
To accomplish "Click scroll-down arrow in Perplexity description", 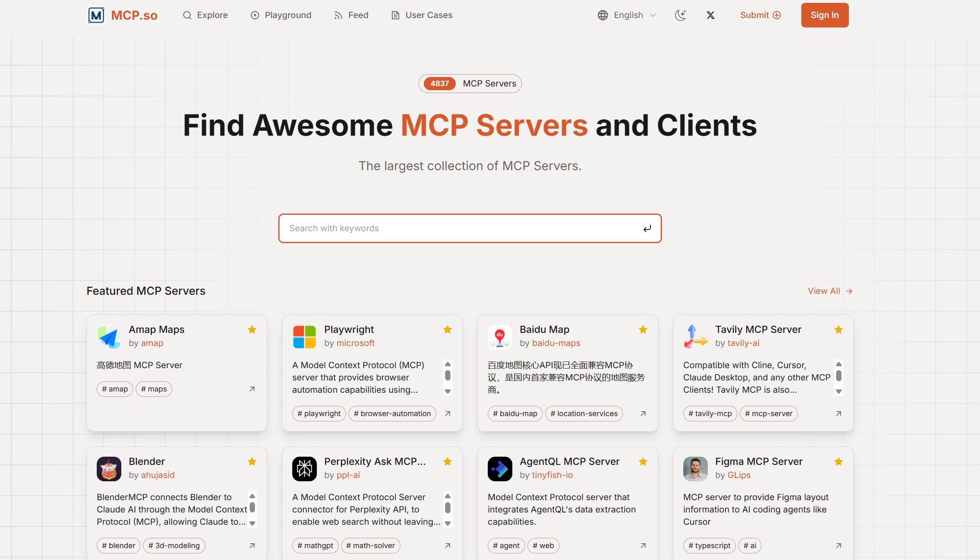I will pyautogui.click(x=448, y=524).
